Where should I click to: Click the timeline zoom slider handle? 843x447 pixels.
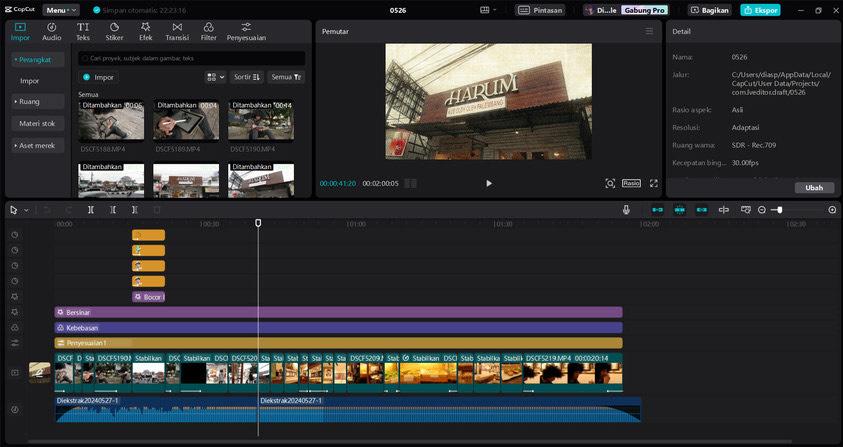[x=779, y=210]
